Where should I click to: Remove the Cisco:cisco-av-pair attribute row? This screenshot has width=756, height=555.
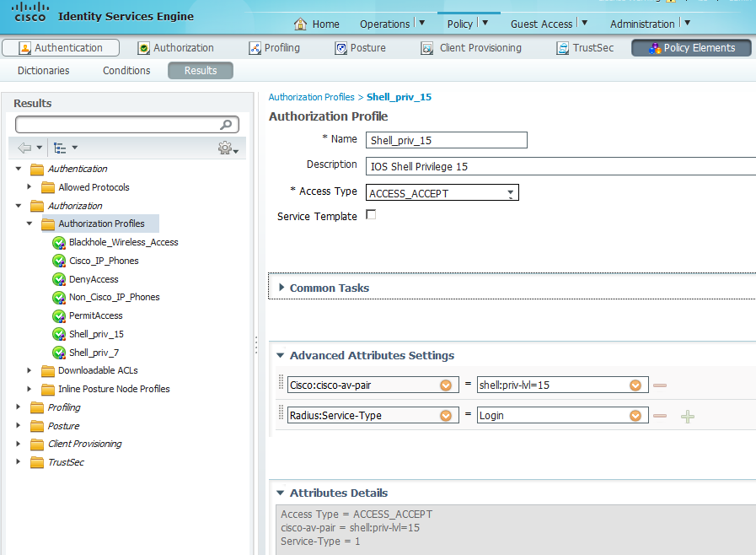coord(660,385)
